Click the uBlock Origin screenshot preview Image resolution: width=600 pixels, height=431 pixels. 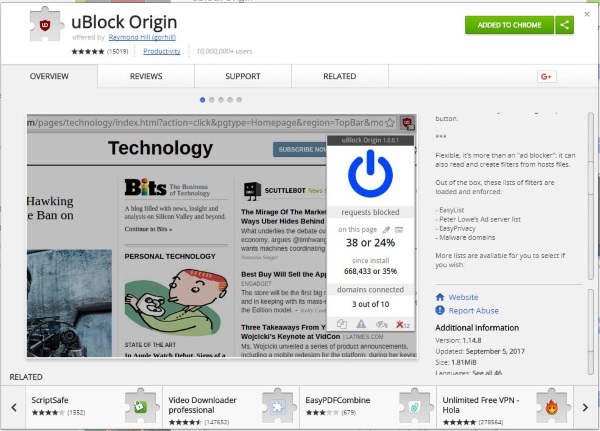tap(220, 235)
